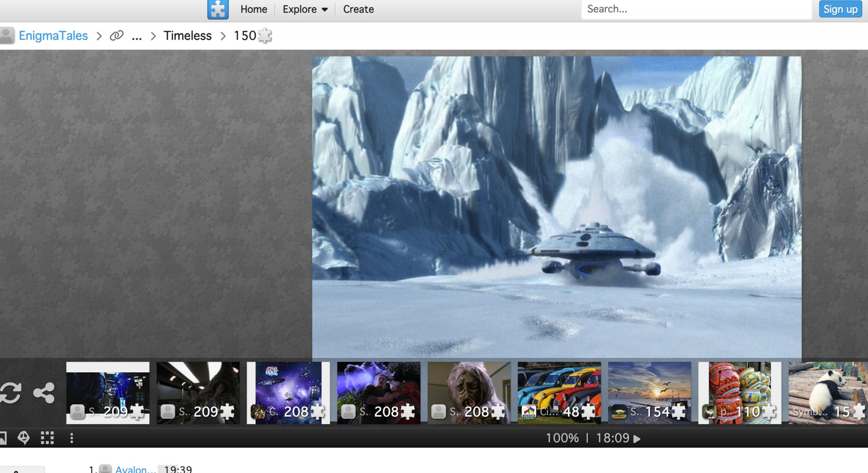Click the Timeless breadcrumb title

(x=188, y=36)
